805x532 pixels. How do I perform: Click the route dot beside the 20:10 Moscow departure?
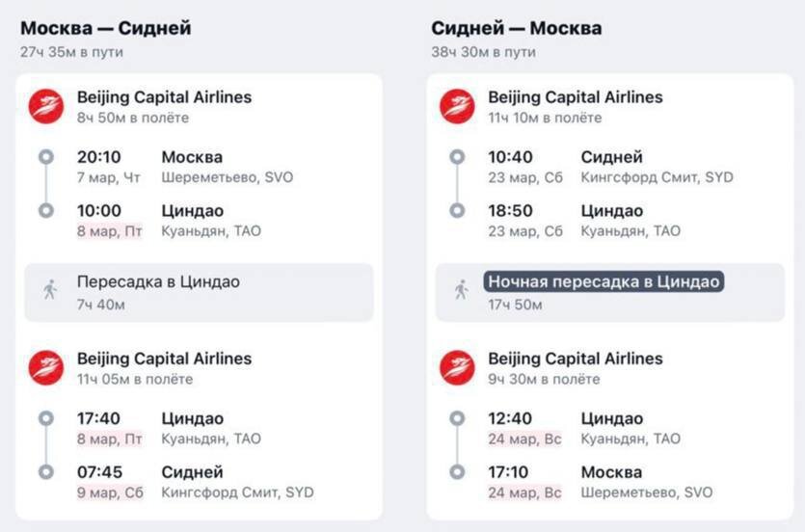[x=46, y=156]
